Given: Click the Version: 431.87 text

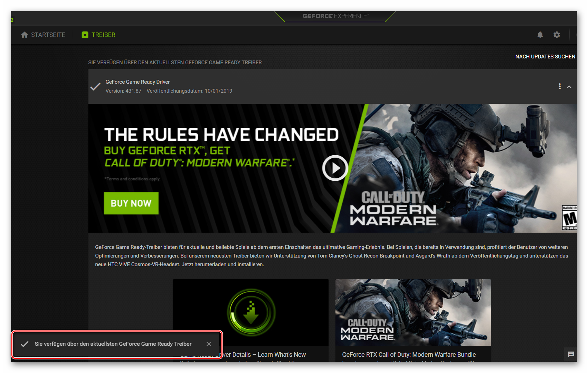Looking at the screenshot, I should point(123,91).
